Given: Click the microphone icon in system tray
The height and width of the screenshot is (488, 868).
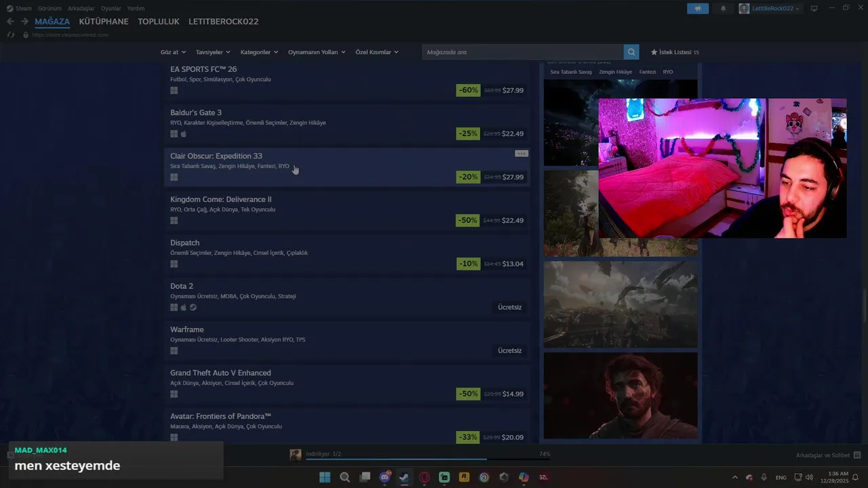Looking at the screenshot, I should click(x=764, y=477).
